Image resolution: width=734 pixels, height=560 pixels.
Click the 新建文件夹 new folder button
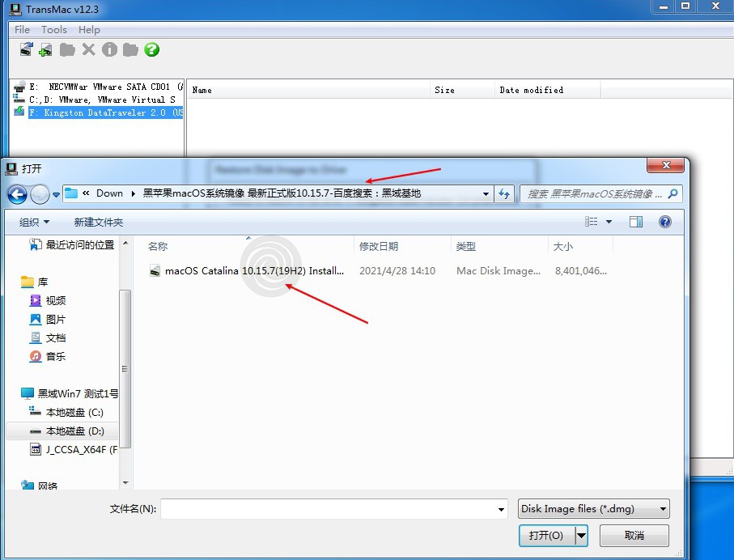click(x=98, y=222)
